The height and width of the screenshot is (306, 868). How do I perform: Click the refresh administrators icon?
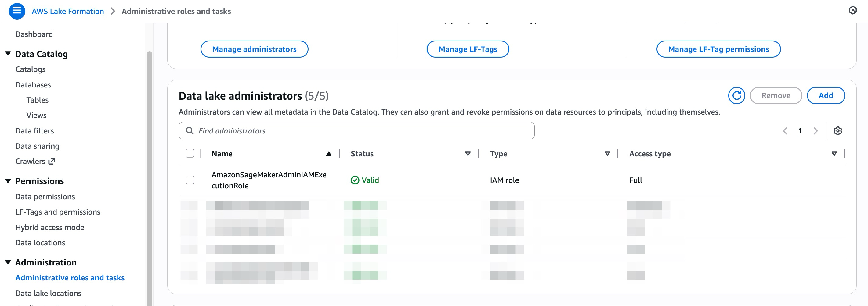(x=736, y=96)
